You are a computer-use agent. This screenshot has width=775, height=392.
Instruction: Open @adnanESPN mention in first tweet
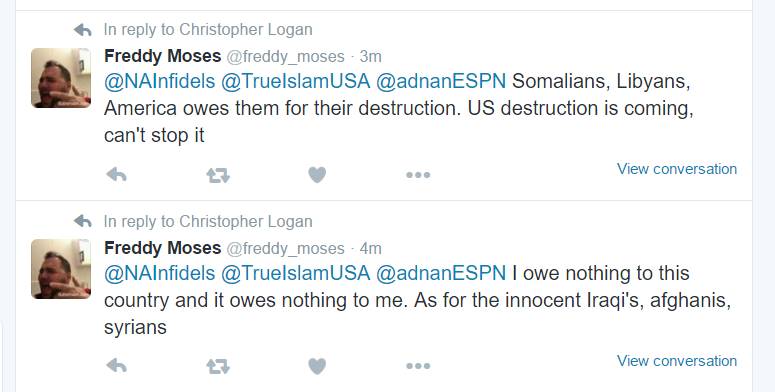[441, 81]
